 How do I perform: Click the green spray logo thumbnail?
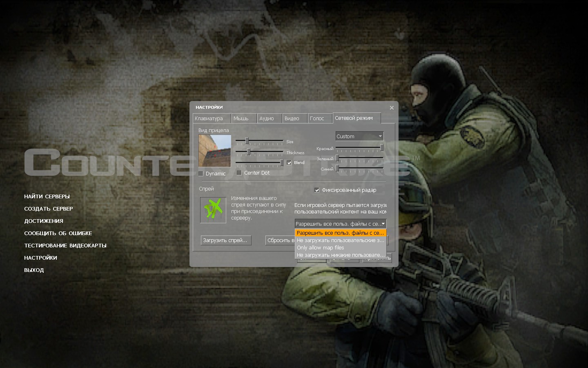point(213,210)
